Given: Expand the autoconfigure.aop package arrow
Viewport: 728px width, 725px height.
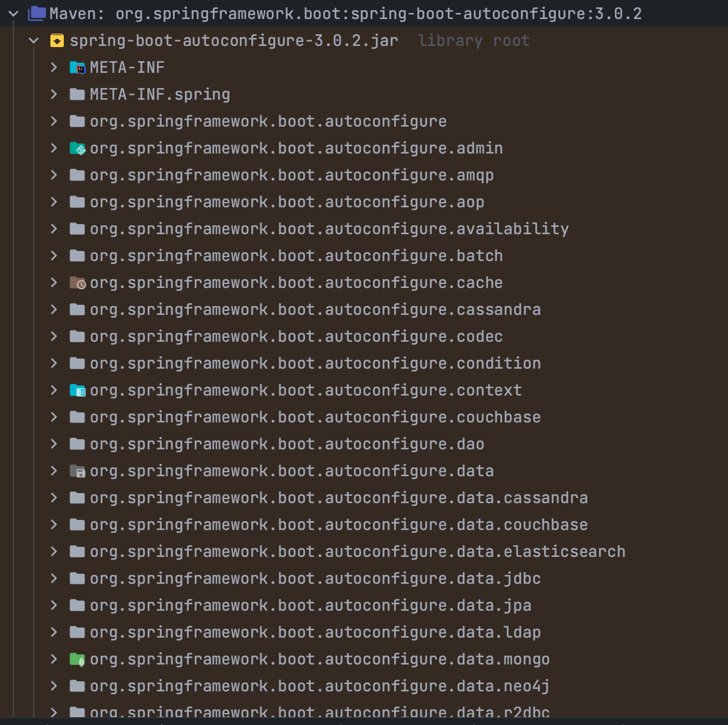Looking at the screenshot, I should [x=54, y=202].
